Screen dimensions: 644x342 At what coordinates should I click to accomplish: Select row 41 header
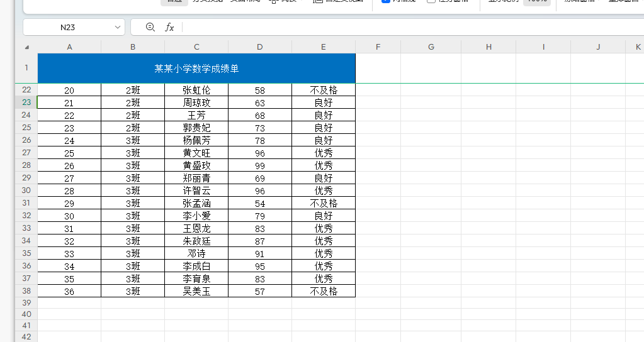pyautogui.click(x=26, y=326)
